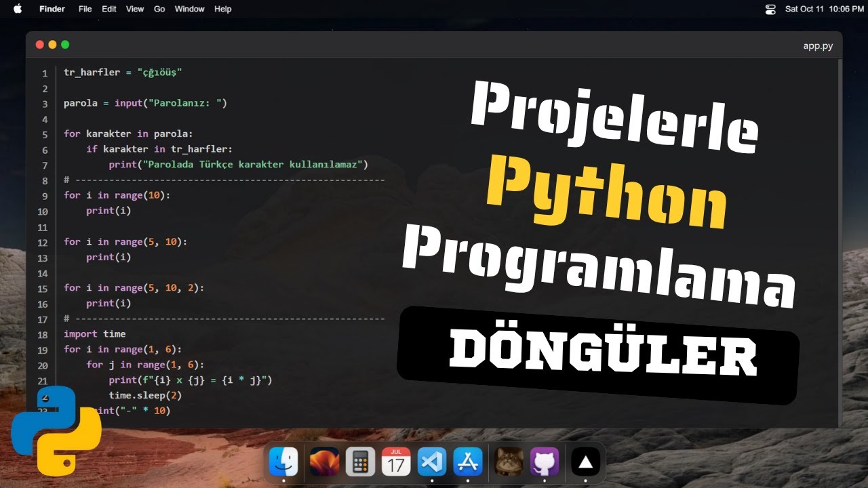The width and height of the screenshot is (868, 488).
Task: Click the Python logo
Action: pyautogui.click(x=56, y=430)
